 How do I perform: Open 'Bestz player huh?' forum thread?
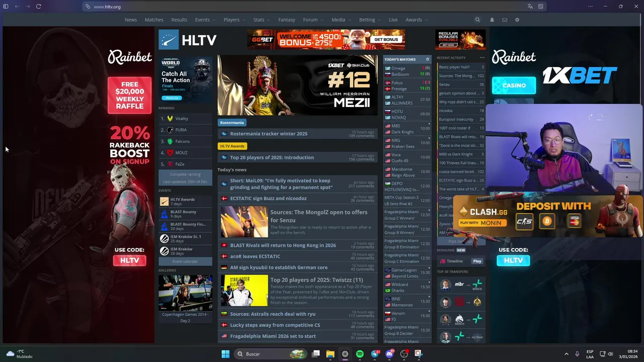461,67
